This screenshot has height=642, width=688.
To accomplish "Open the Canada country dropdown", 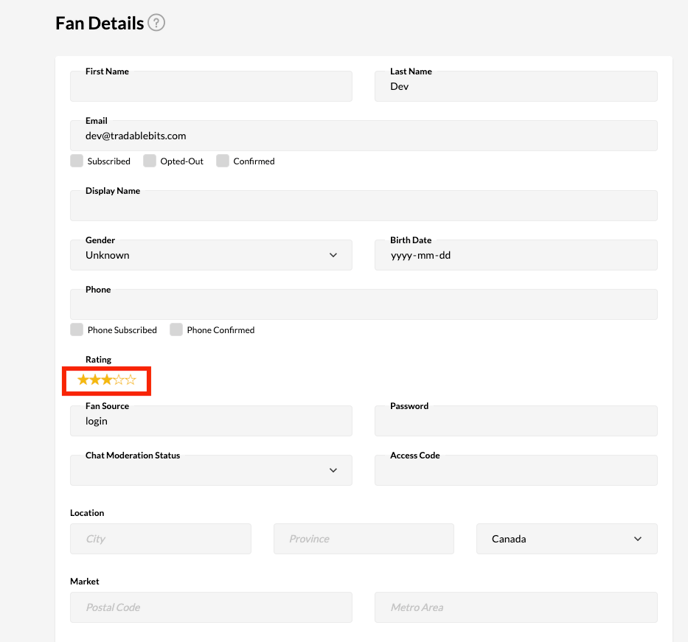I will click(x=567, y=539).
